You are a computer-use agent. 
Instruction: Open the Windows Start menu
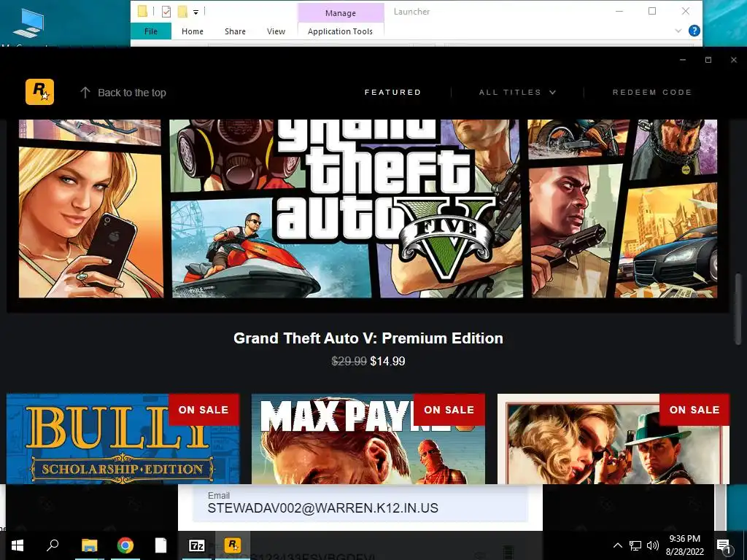(18, 545)
